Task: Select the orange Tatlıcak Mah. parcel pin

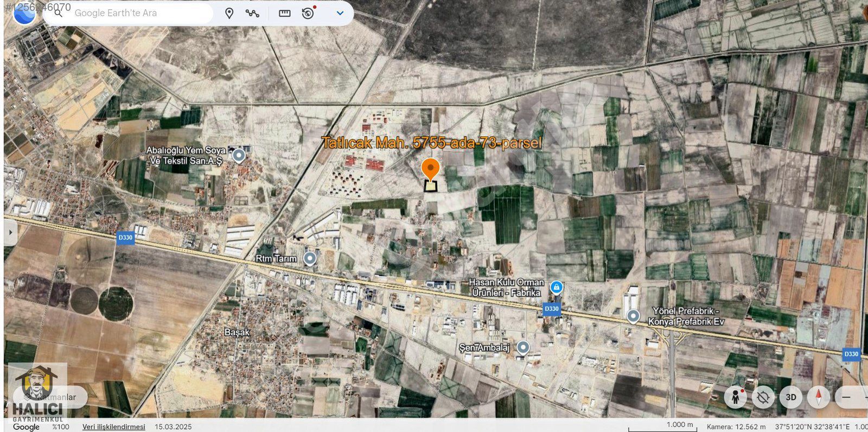Action: [x=430, y=169]
